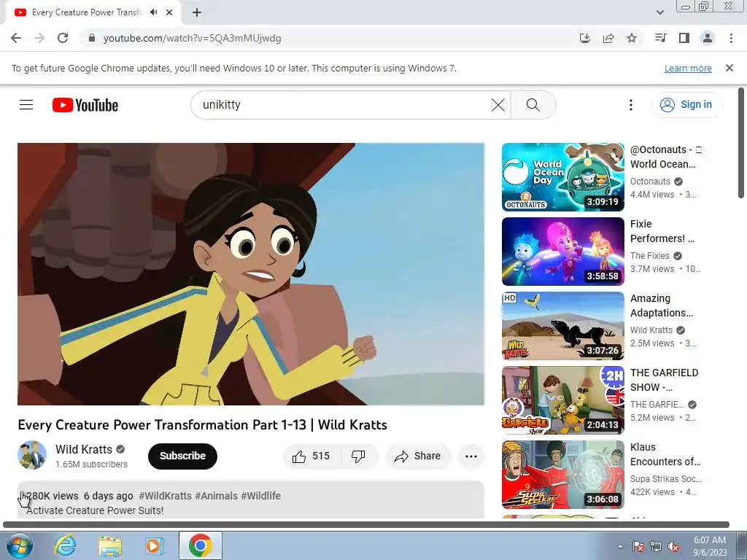
Task: Dismiss the Chrome update notification bar
Action: pyautogui.click(x=729, y=68)
